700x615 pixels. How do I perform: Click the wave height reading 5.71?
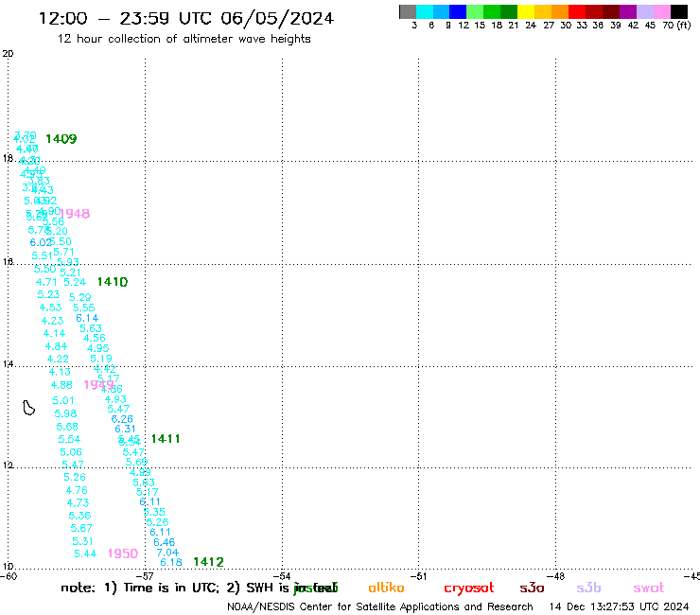click(x=63, y=252)
